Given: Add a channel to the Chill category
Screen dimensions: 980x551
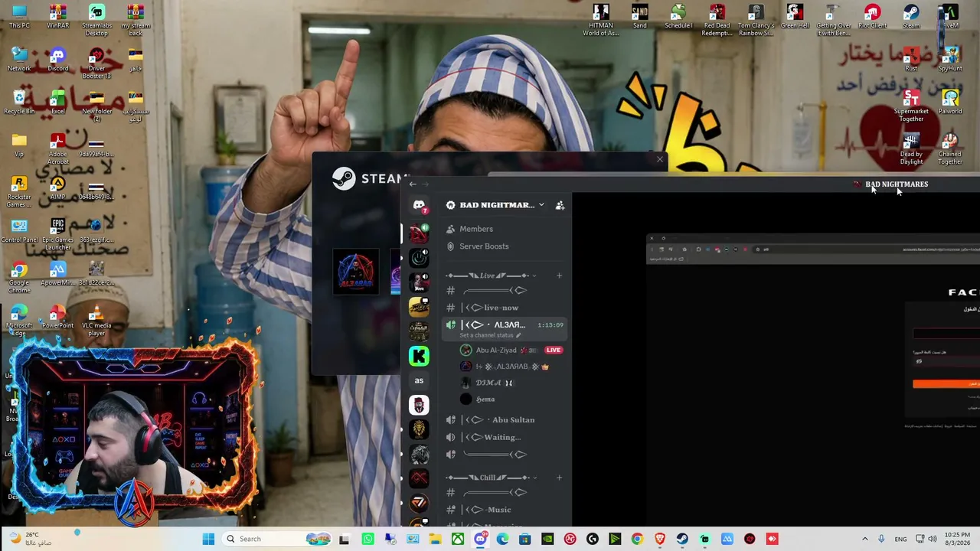Looking at the screenshot, I should pyautogui.click(x=559, y=478).
